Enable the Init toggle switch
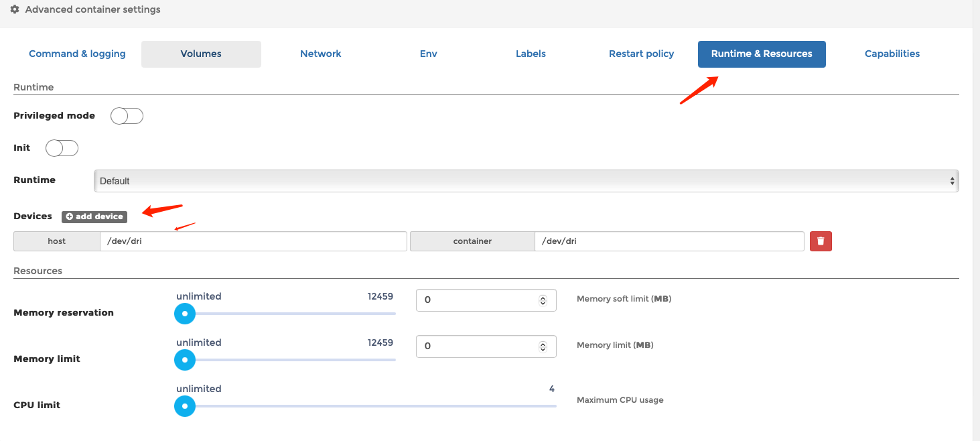The height and width of the screenshot is (441, 980). 62,148
